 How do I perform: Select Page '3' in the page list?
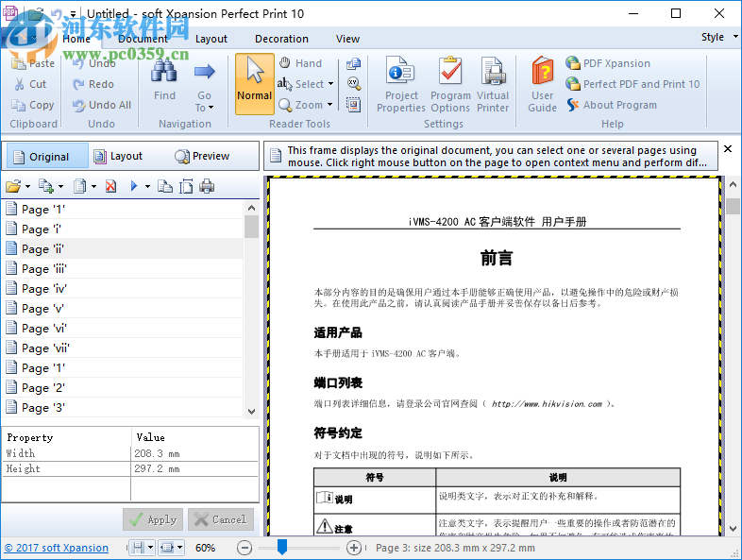pos(124,408)
